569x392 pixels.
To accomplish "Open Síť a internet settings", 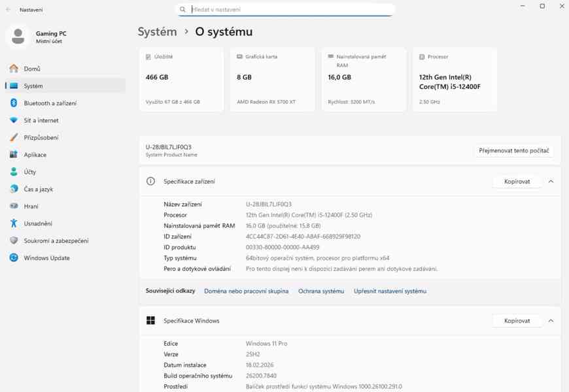I will click(x=43, y=120).
